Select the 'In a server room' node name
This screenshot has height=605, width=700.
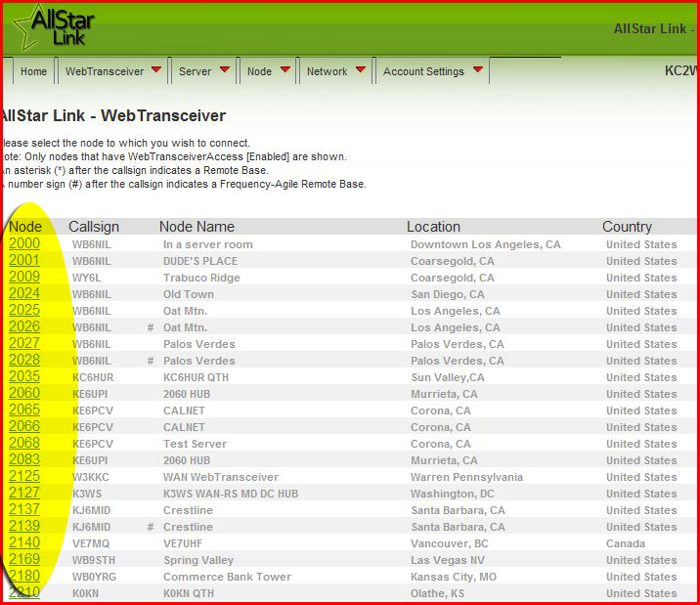[208, 244]
